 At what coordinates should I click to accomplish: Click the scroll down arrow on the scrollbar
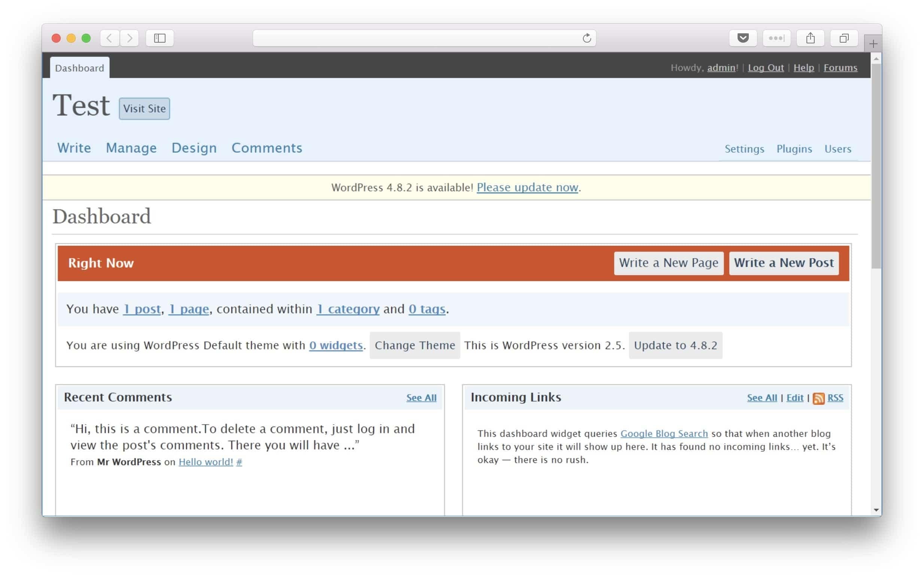(876, 510)
